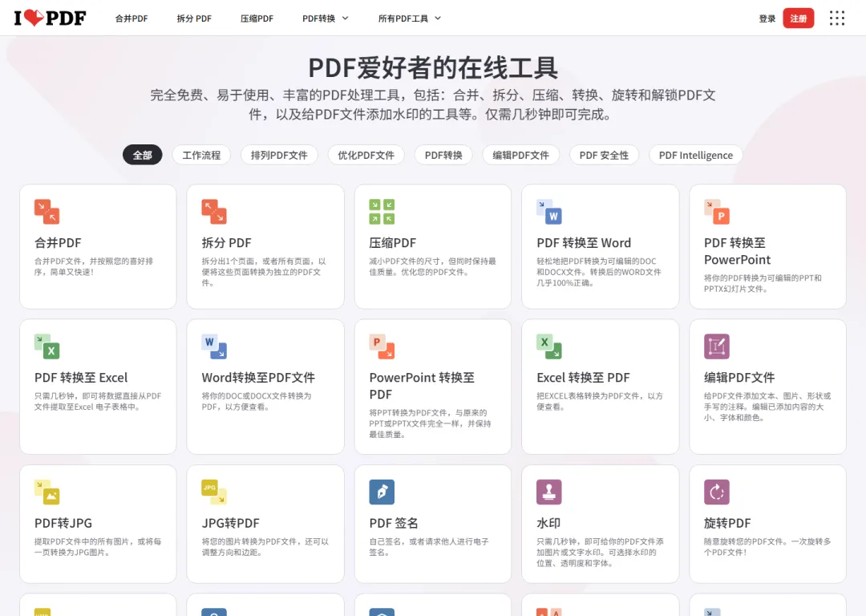866x616 pixels.
Task: Select the 工作流程 filter tab
Action: (201, 156)
